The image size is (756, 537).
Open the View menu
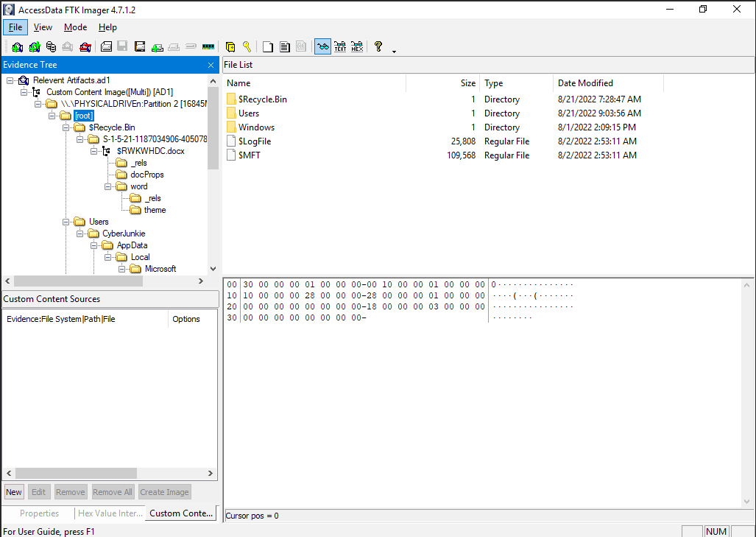click(43, 27)
